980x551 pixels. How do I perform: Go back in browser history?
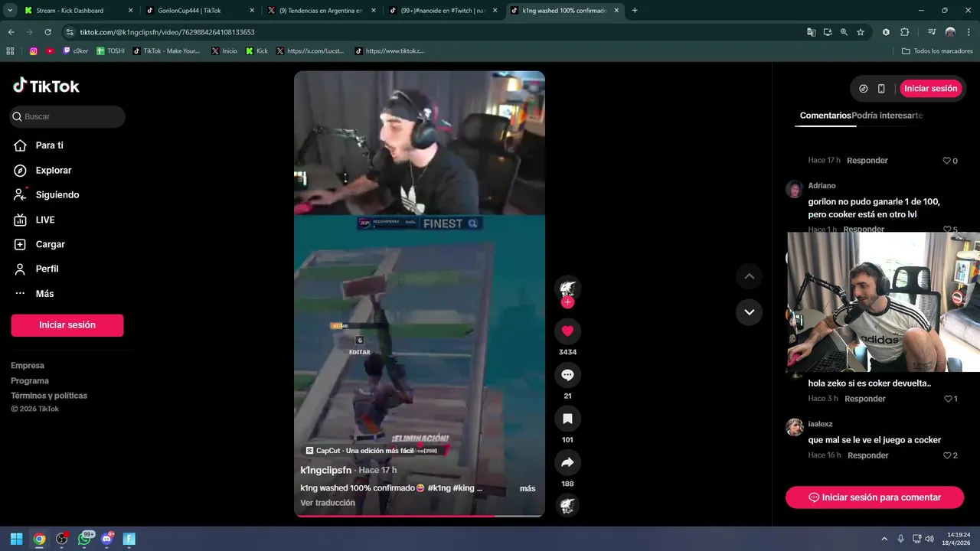pos(11,32)
